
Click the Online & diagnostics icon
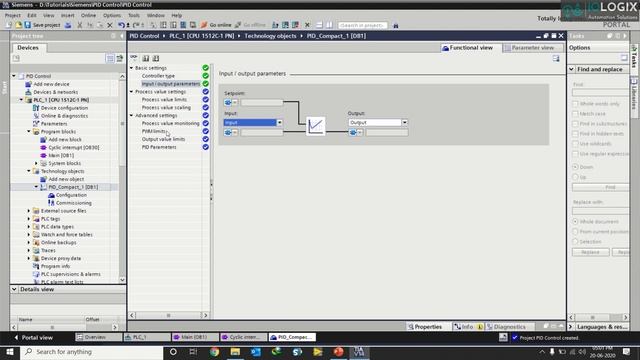pos(36,116)
